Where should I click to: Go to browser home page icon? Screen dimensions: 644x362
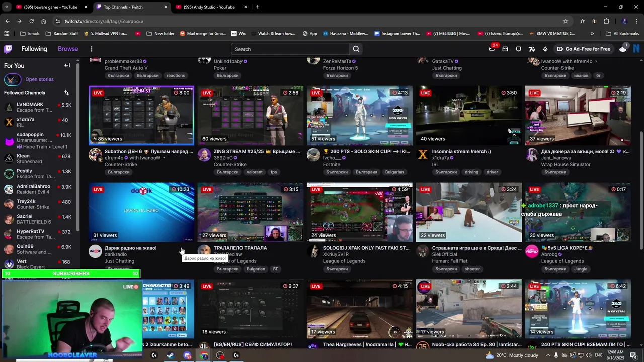pos(44,21)
